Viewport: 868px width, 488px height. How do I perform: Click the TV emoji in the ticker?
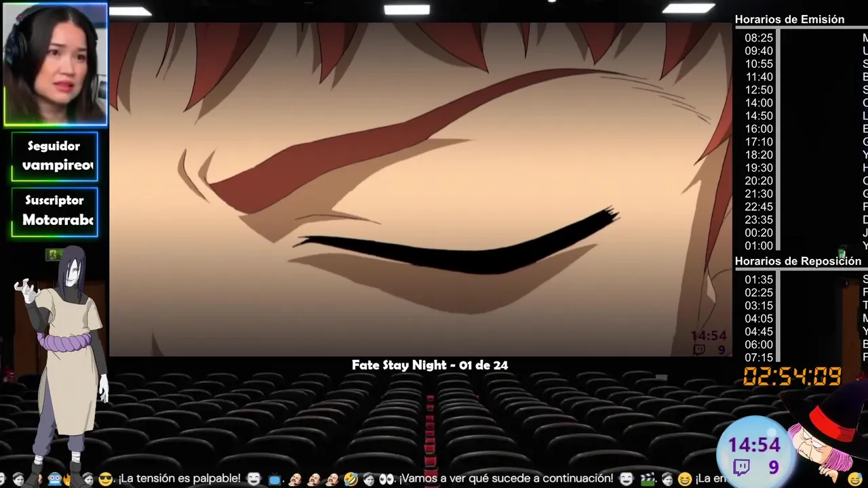(x=275, y=479)
